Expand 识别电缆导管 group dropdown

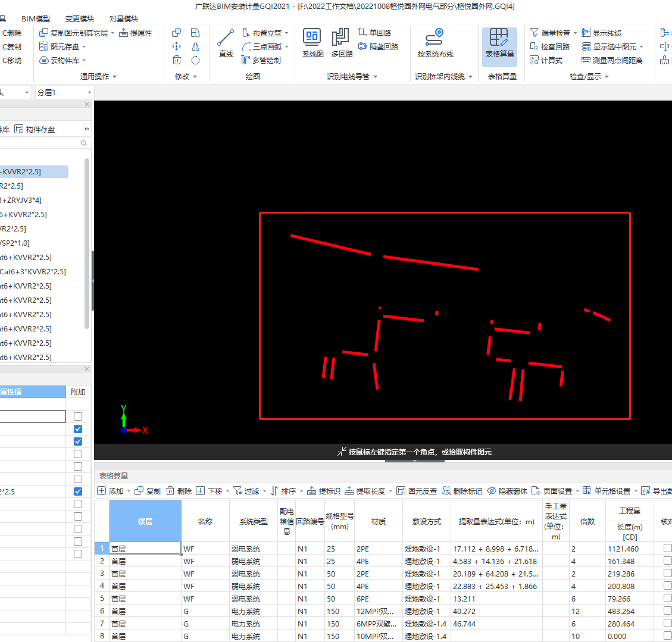[376, 77]
